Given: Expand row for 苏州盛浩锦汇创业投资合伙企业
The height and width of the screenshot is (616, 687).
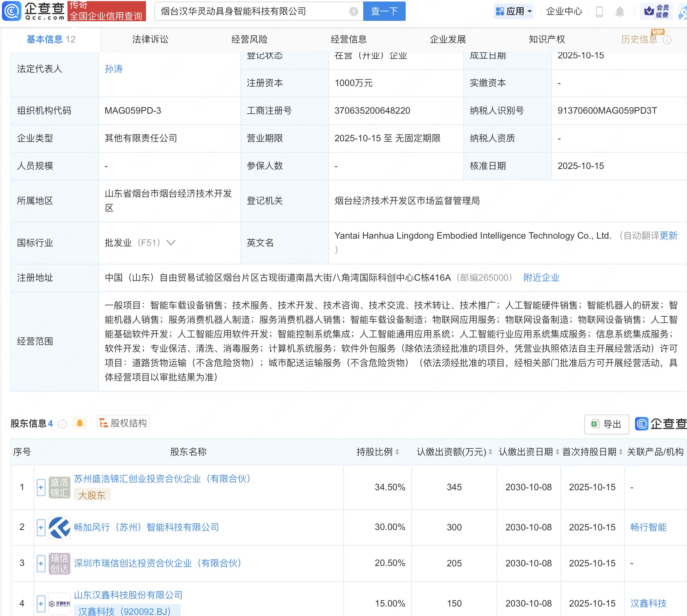Looking at the screenshot, I should point(41,487).
